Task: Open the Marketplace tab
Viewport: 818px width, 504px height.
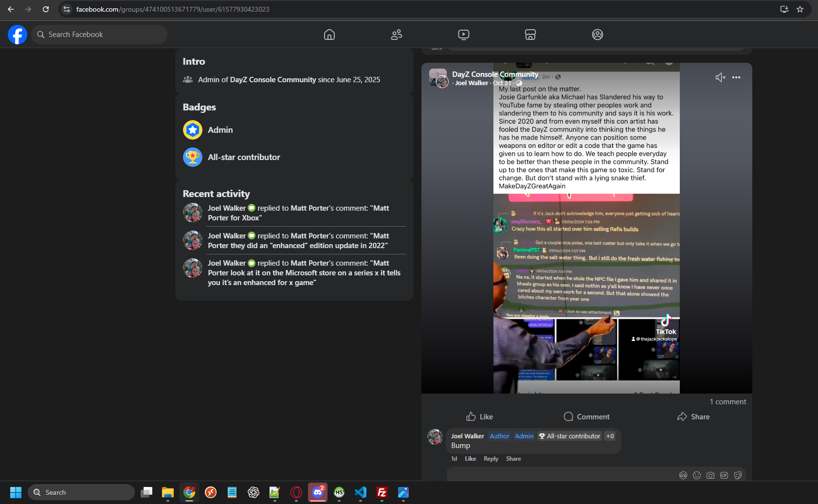Action: click(530, 35)
